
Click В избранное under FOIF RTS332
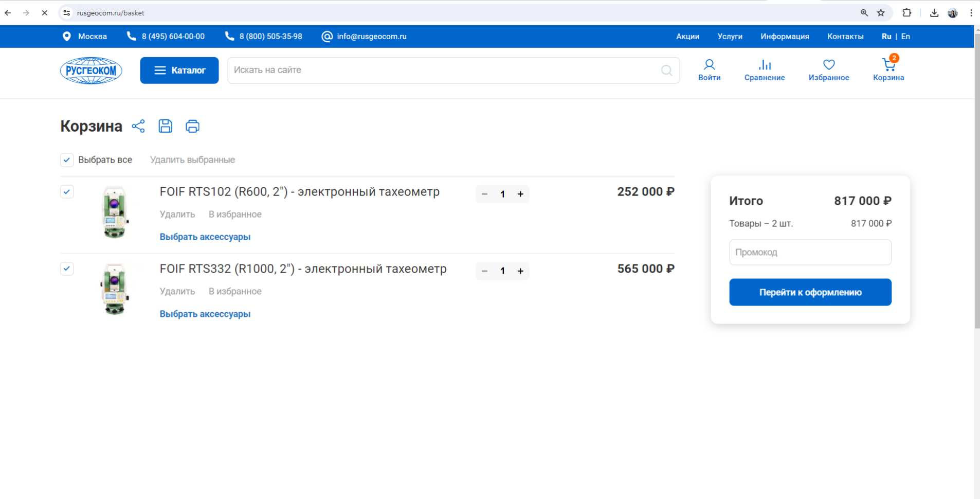[x=235, y=292]
